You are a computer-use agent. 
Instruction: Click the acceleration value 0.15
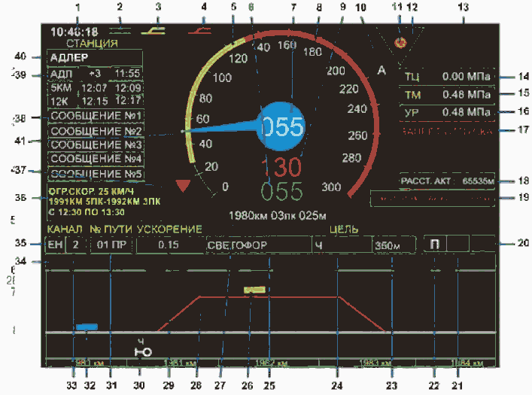(x=169, y=245)
